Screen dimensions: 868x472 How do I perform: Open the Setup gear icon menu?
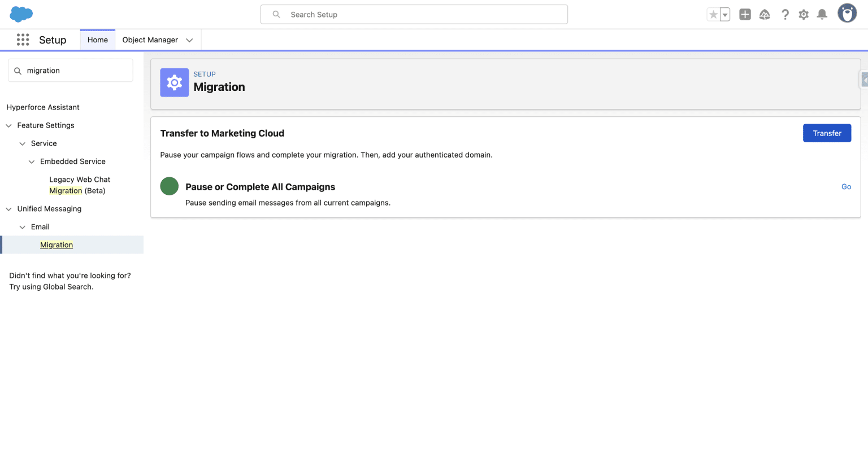coord(804,15)
